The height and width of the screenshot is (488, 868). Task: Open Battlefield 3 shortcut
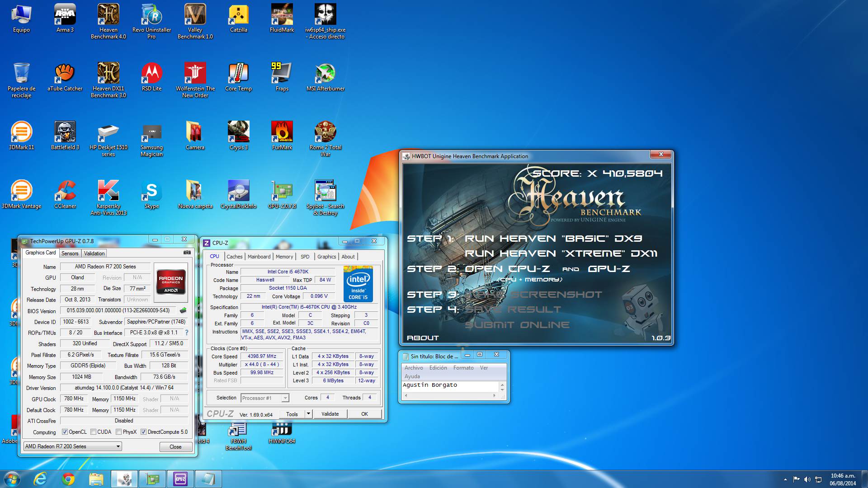click(x=65, y=136)
